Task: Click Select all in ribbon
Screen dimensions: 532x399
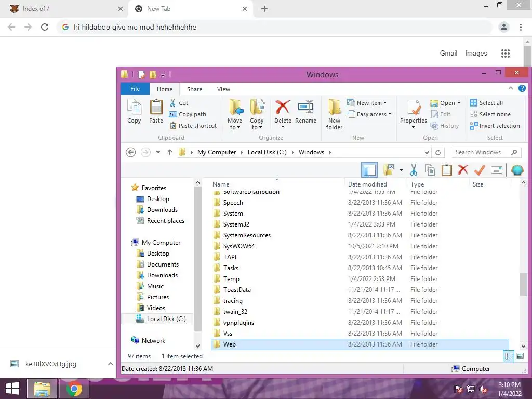Action: 486,103
